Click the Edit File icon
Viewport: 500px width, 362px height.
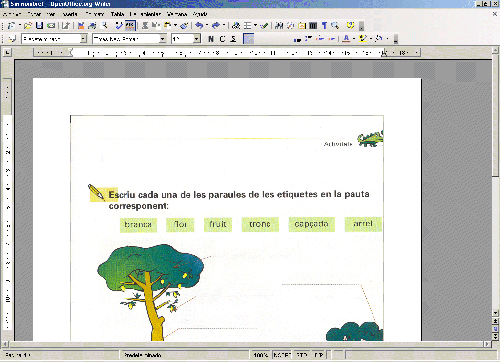pos(66,25)
